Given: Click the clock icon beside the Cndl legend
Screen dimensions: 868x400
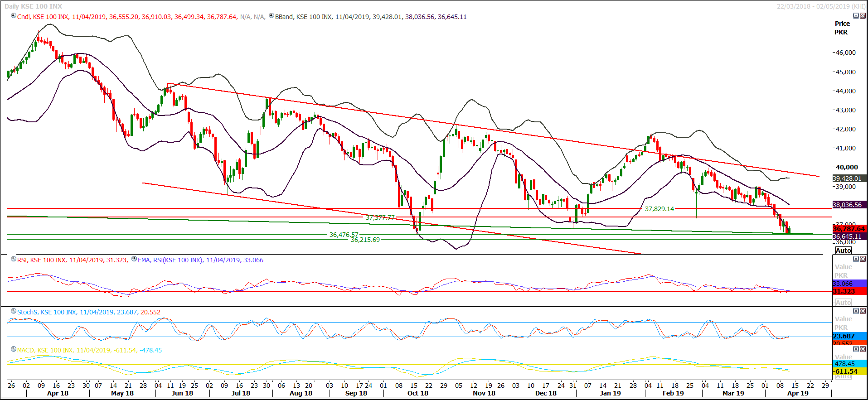Looking at the screenshot, I should pyautogui.click(x=14, y=16).
